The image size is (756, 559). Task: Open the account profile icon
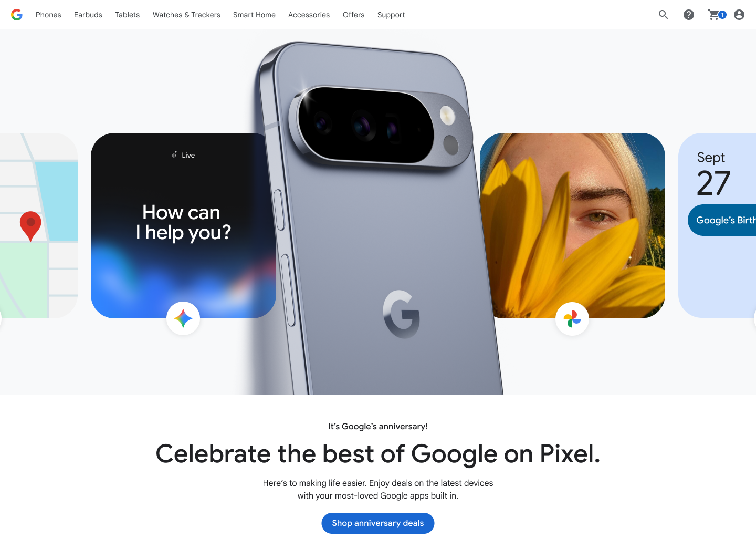click(x=739, y=15)
